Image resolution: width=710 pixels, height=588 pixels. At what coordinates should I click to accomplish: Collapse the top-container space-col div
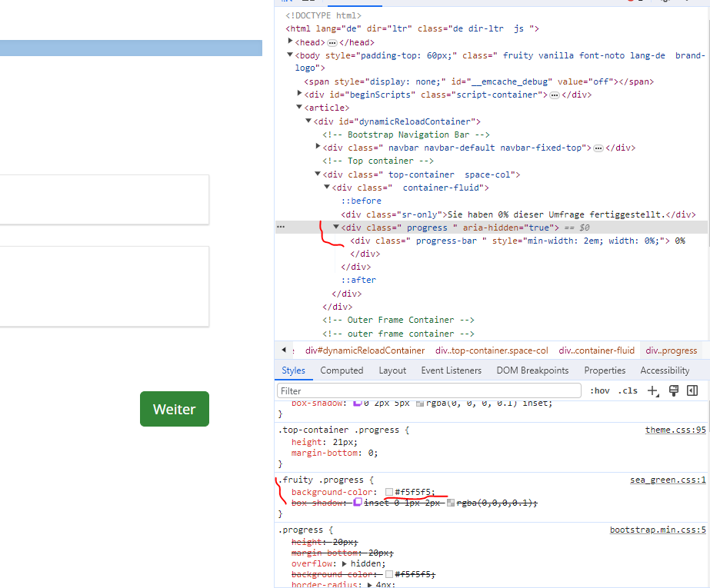click(x=318, y=174)
